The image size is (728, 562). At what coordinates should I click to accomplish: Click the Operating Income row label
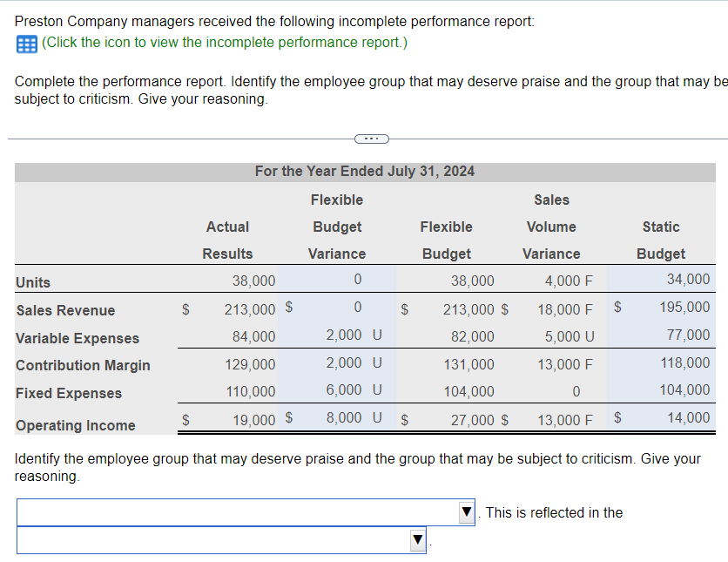pos(75,425)
